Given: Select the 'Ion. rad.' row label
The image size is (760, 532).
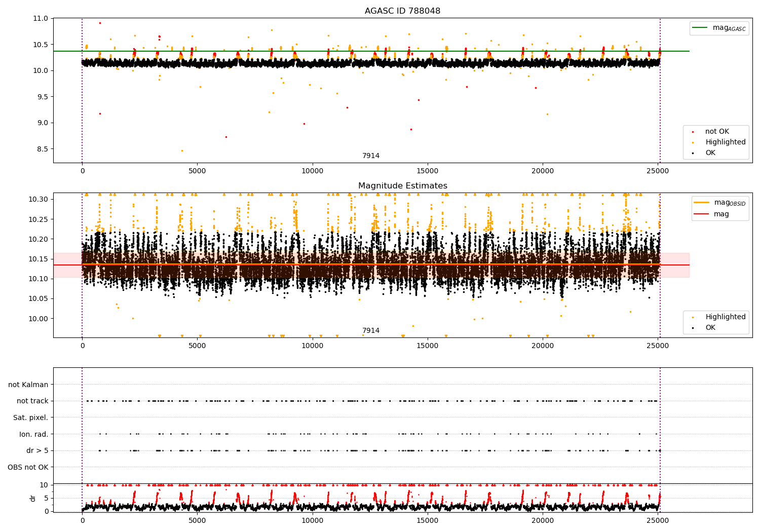Looking at the screenshot, I should (34, 434).
